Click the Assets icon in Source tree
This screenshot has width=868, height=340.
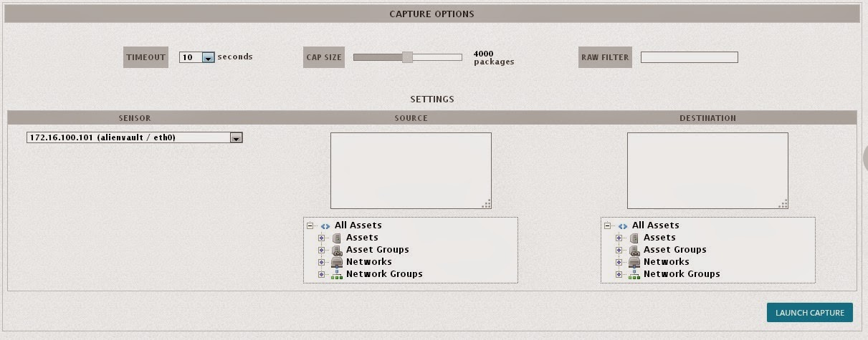[x=337, y=238]
